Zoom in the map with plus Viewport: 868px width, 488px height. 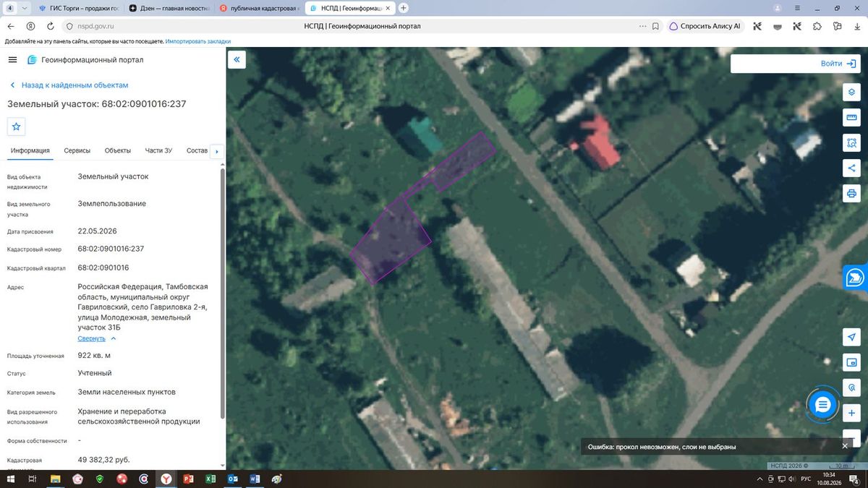851,413
